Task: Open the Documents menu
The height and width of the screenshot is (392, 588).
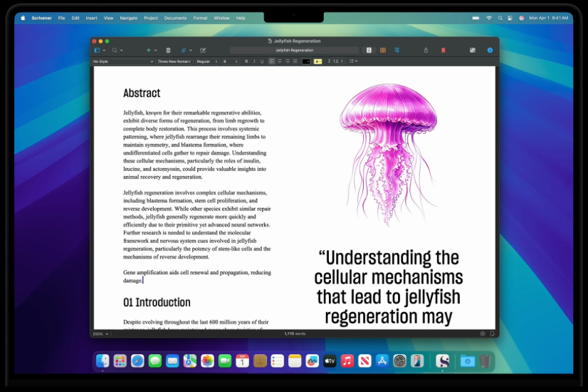Action: (175, 18)
